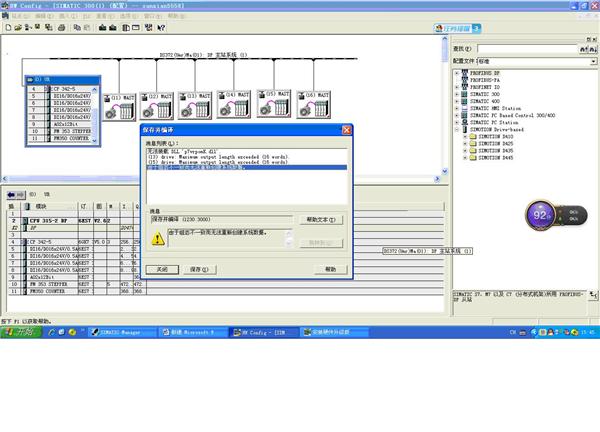Switch to the Microsoft document taskbar item
Image resolution: width=600 pixels, height=432 pixels.
point(192,332)
